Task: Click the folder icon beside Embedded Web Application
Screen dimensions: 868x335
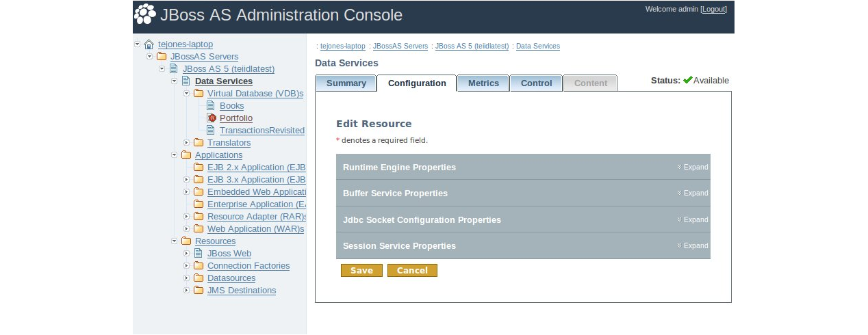Action: [199, 192]
